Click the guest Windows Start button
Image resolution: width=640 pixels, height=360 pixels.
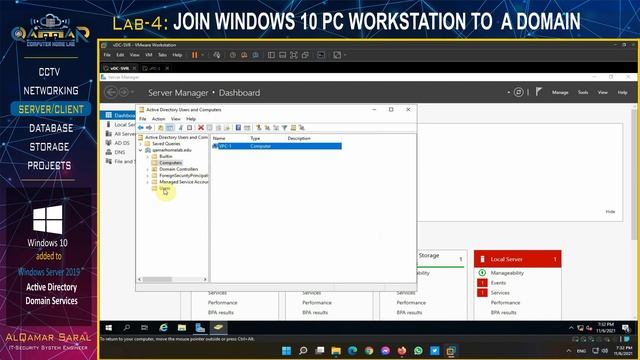[109, 328]
